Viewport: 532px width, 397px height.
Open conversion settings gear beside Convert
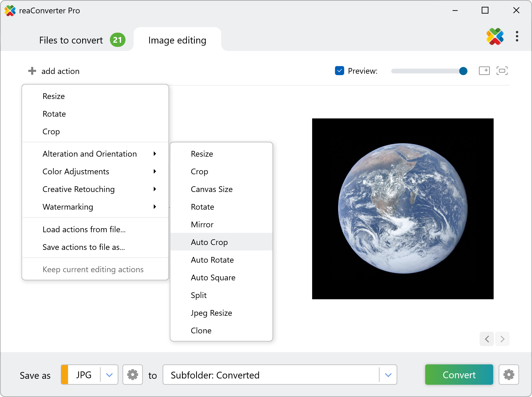pyautogui.click(x=509, y=375)
